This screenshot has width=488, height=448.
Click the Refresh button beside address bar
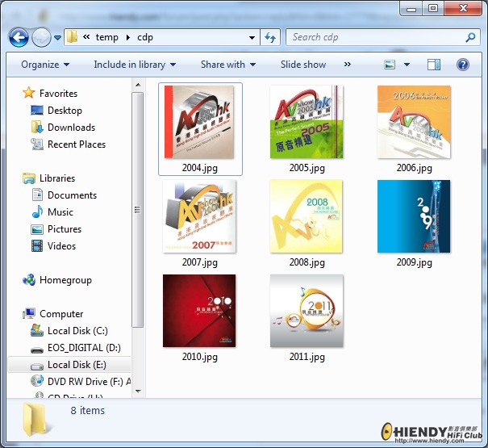click(x=270, y=37)
